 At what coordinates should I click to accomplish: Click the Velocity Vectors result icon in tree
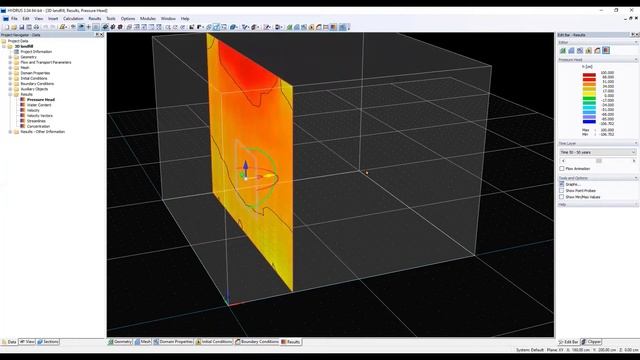[x=23, y=116]
